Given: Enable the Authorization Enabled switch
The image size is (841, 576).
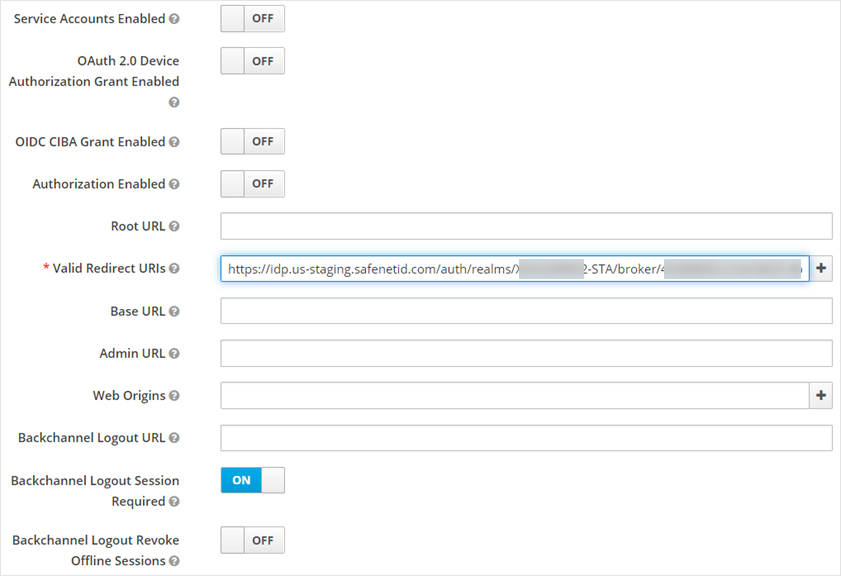Looking at the screenshot, I should point(252,184).
